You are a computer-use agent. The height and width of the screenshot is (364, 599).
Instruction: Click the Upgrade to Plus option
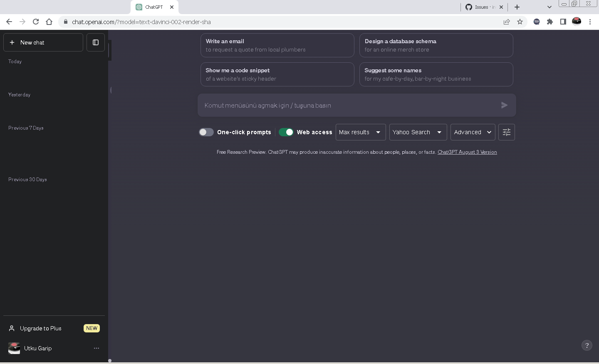click(x=40, y=328)
